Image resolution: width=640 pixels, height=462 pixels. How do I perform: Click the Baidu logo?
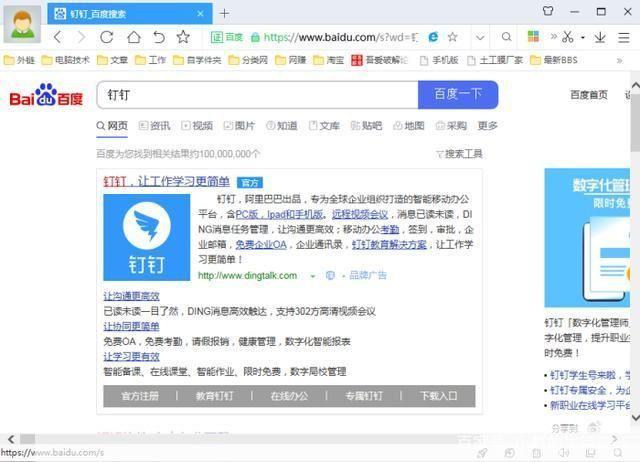coord(46,95)
